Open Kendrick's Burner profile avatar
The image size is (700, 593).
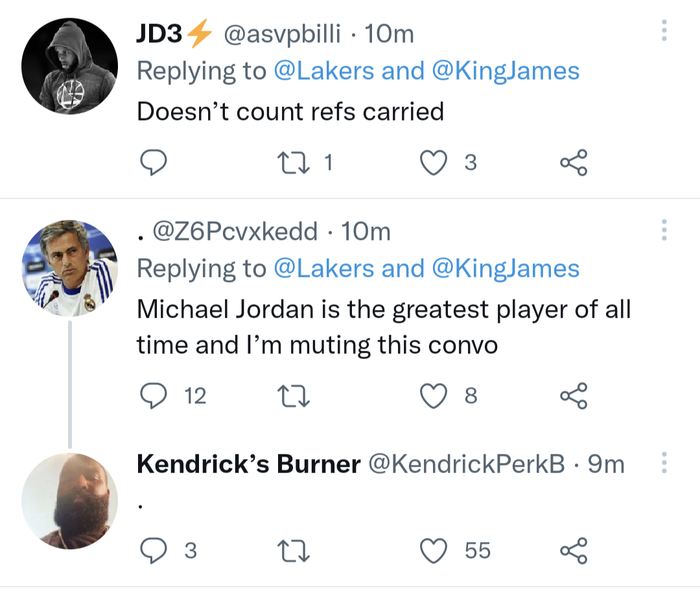(69, 501)
